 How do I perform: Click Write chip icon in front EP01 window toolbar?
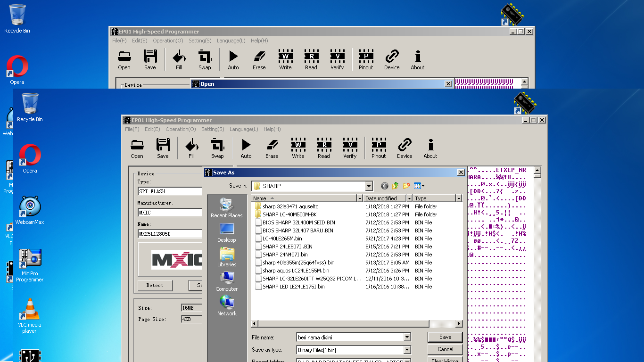point(298,148)
